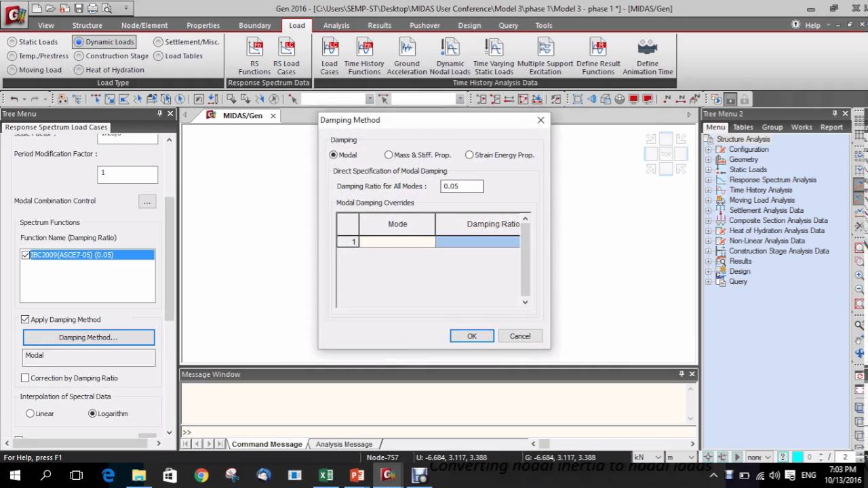
Task: Open Define Animation Time icon
Action: [648, 56]
